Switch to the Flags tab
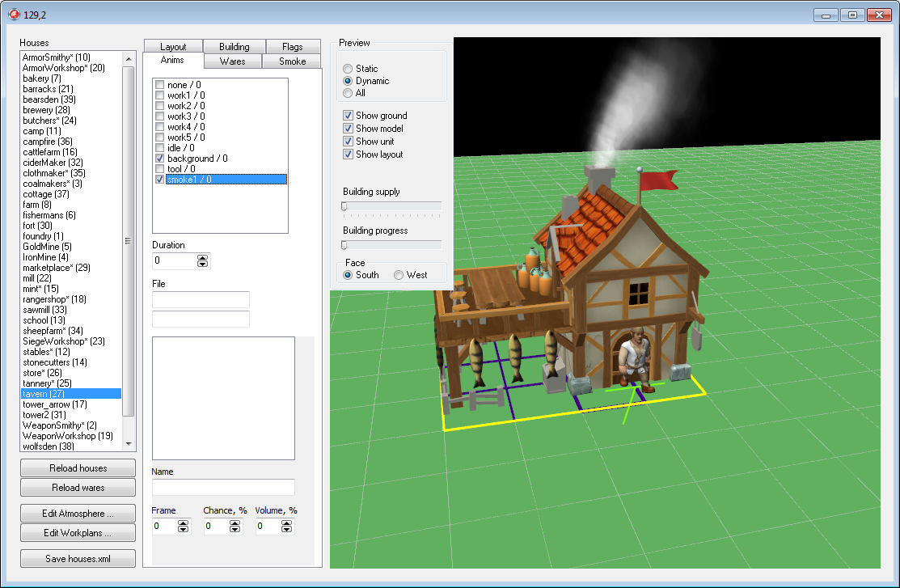This screenshot has height=588, width=900. click(292, 47)
